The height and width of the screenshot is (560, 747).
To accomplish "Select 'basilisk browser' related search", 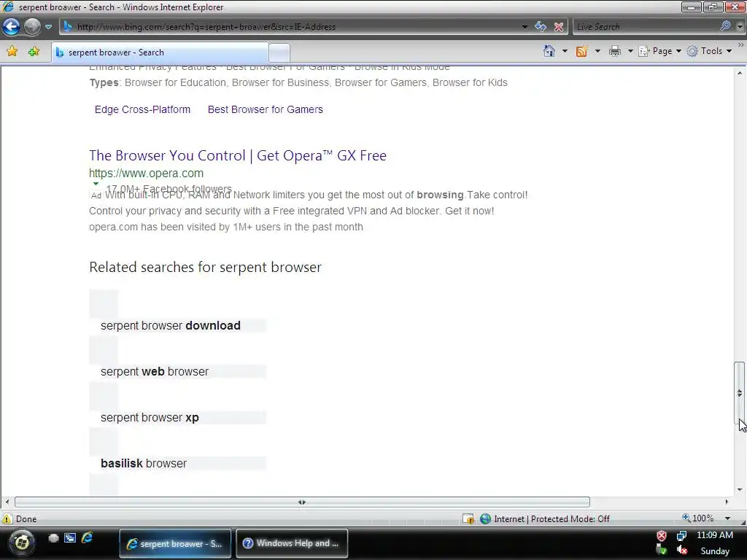I will coord(144,463).
